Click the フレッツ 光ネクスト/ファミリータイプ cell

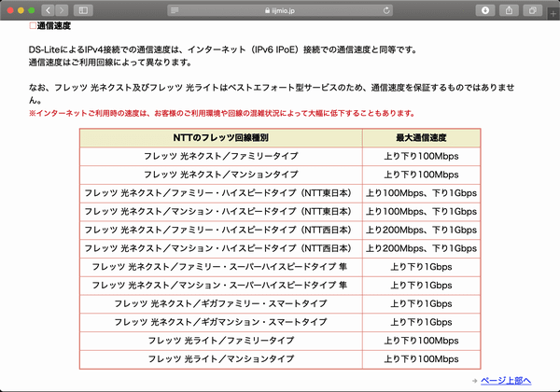[221, 157]
